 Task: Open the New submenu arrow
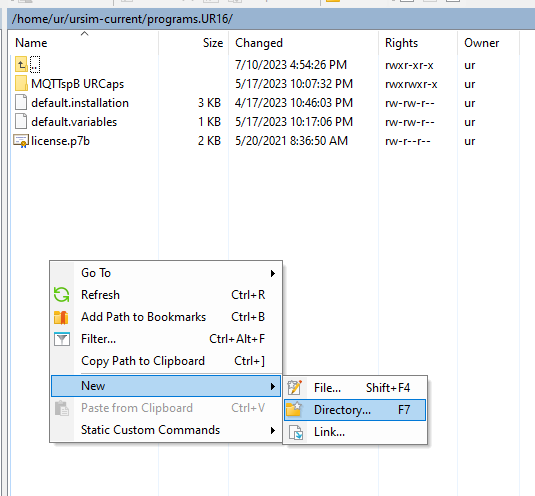pyautogui.click(x=273, y=386)
